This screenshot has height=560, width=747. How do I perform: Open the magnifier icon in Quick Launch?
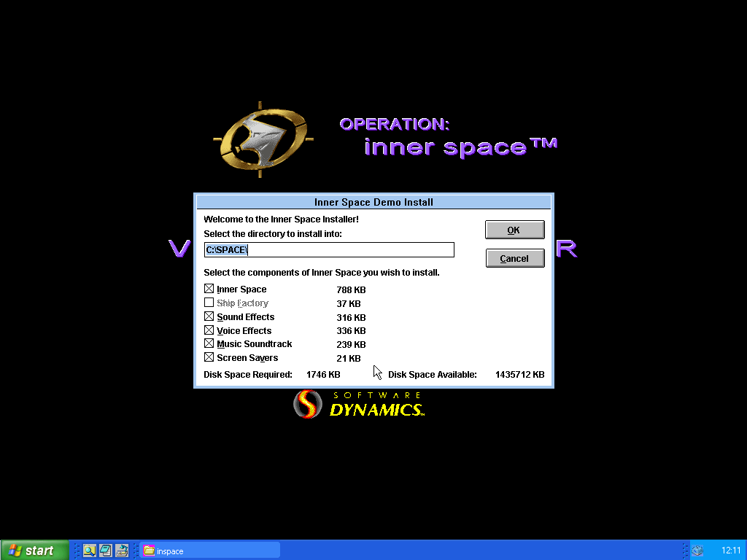click(89, 551)
